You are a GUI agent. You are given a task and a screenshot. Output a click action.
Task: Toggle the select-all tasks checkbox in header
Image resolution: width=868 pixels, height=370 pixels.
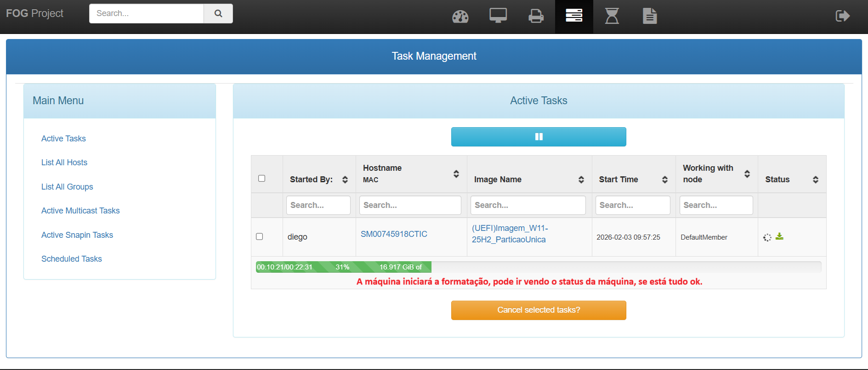pos(262,179)
